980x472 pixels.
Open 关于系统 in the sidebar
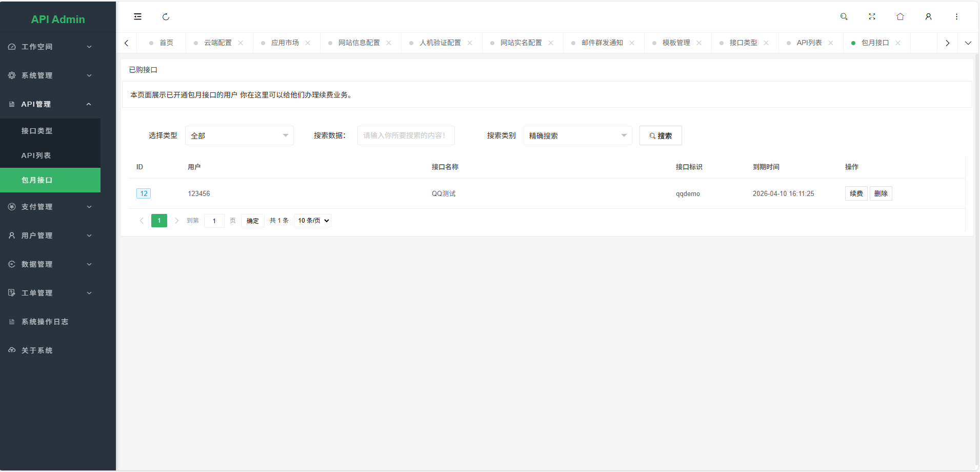pyautogui.click(x=36, y=350)
